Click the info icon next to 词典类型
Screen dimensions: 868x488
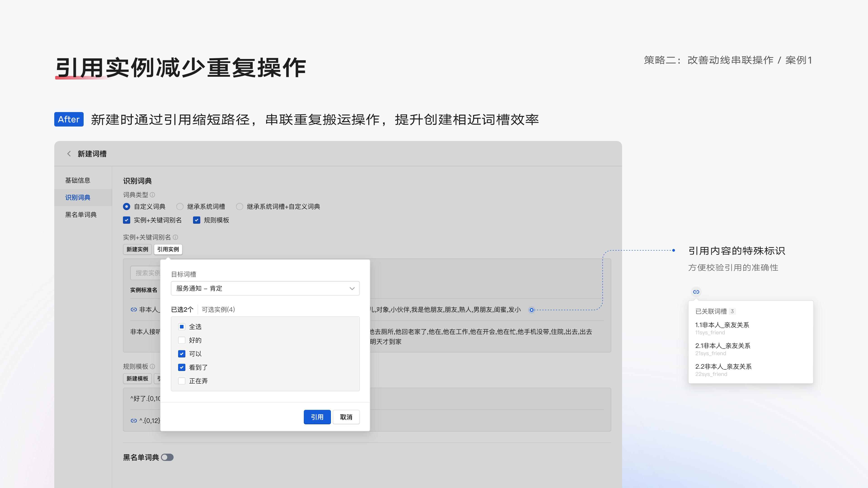coord(152,195)
